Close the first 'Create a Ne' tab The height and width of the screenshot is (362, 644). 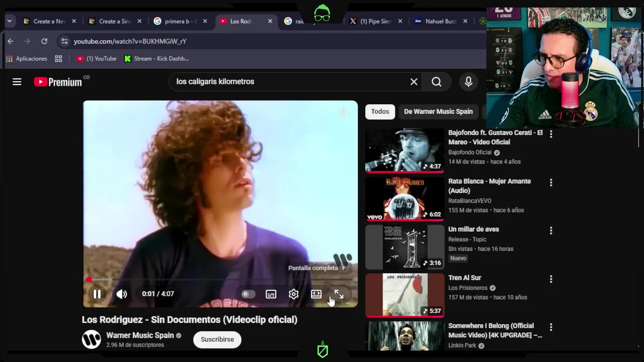point(74,21)
